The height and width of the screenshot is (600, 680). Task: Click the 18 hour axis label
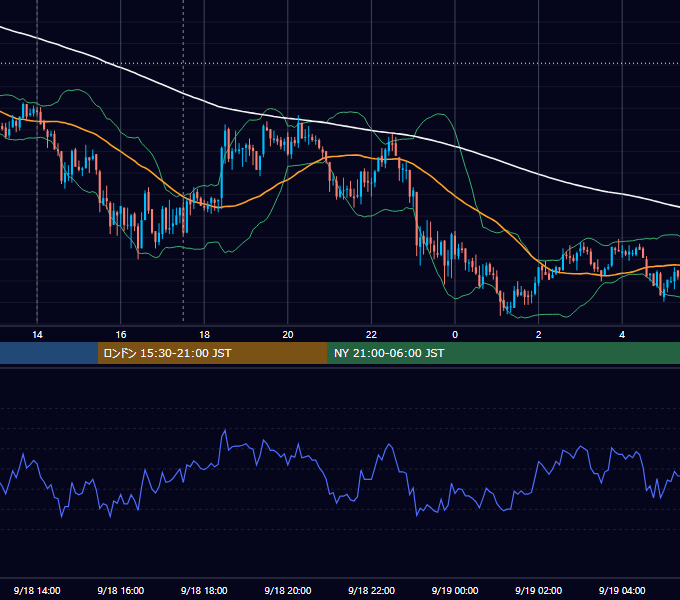click(204, 335)
